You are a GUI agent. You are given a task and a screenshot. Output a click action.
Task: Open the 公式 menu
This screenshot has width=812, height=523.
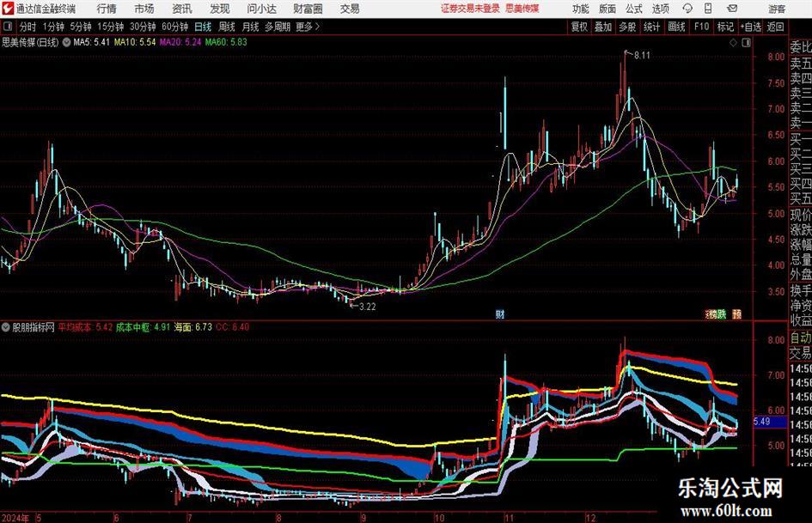tap(634, 9)
